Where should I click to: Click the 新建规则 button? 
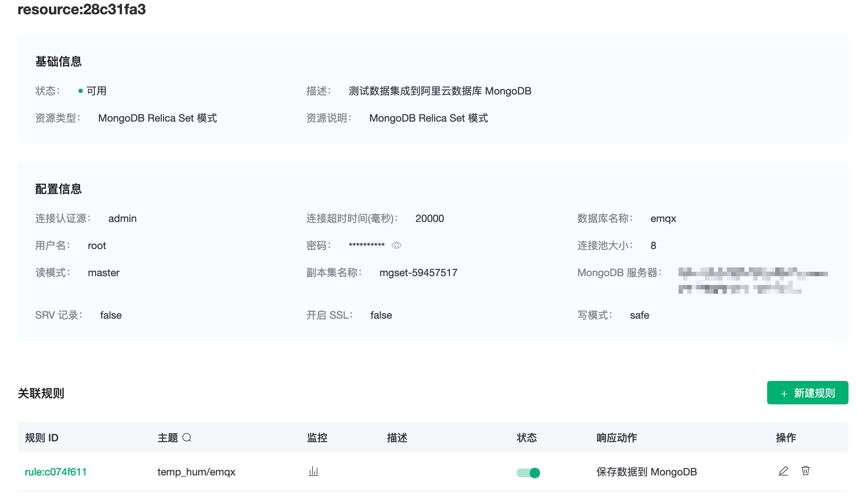[807, 393]
